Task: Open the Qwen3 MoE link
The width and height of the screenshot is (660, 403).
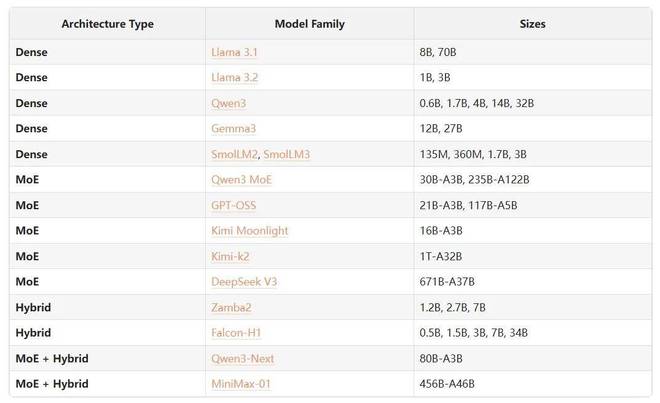Action: pos(241,179)
